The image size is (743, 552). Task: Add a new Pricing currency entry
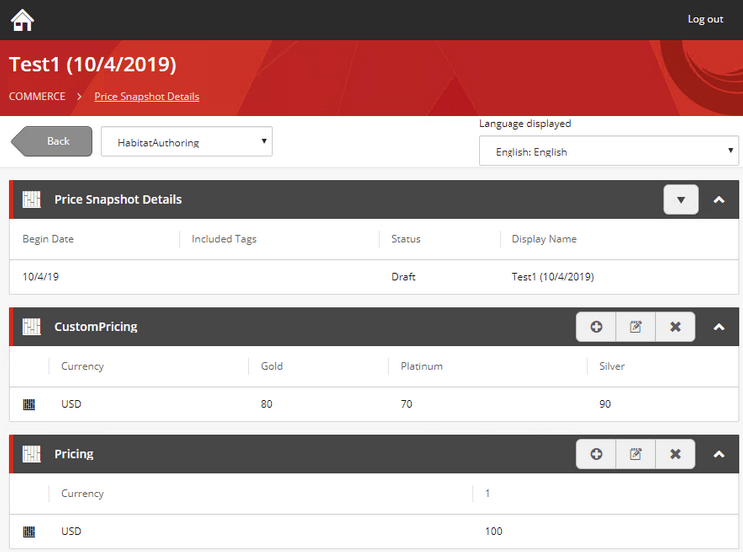point(596,454)
